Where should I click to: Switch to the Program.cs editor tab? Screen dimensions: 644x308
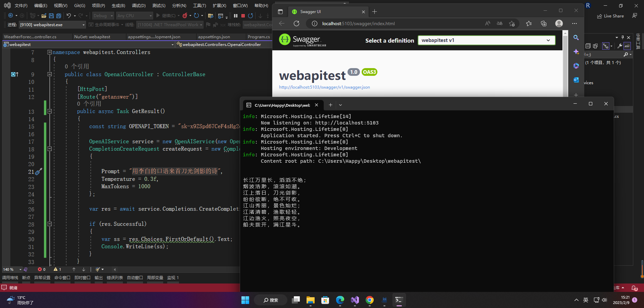(259, 37)
